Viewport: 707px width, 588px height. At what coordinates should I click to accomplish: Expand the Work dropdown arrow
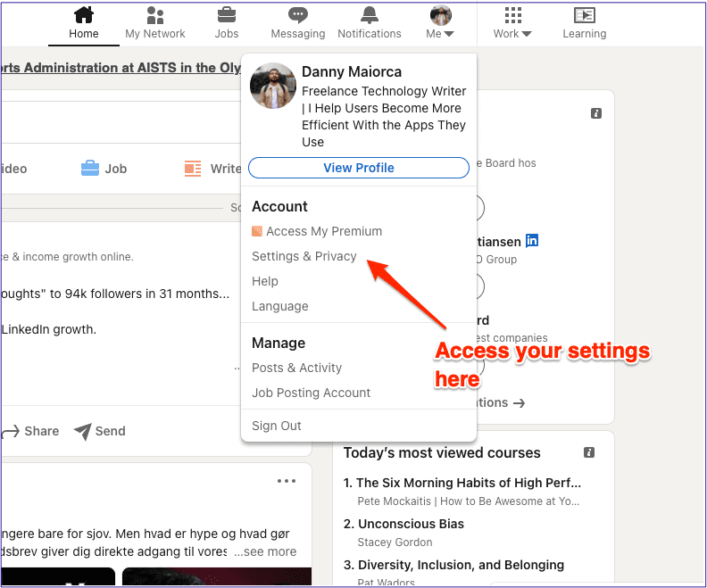coord(527,34)
